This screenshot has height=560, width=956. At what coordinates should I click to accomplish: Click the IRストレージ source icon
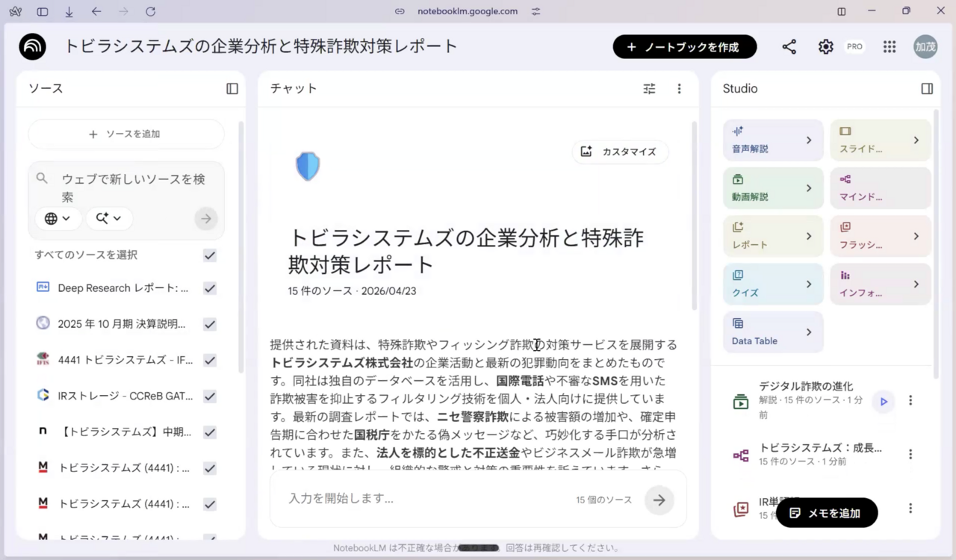click(x=43, y=395)
